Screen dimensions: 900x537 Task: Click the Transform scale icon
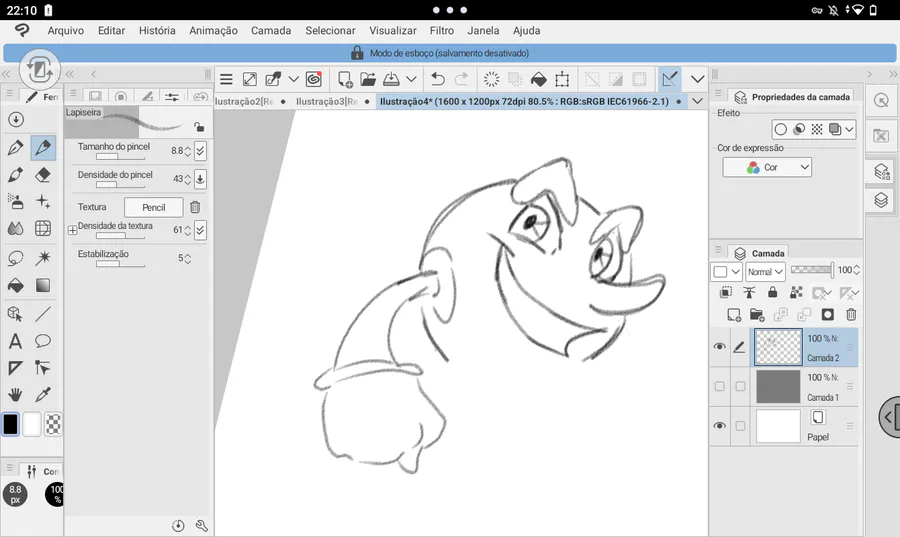pyautogui.click(x=562, y=79)
